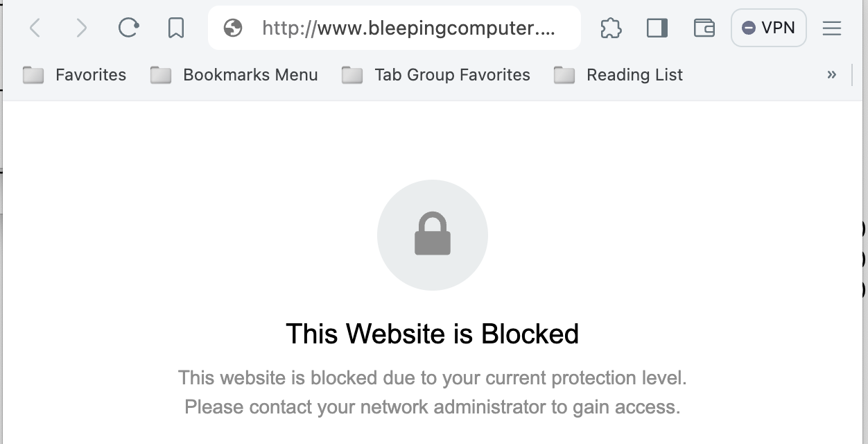
Task: Toggle the VPN button
Action: [x=768, y=28]
